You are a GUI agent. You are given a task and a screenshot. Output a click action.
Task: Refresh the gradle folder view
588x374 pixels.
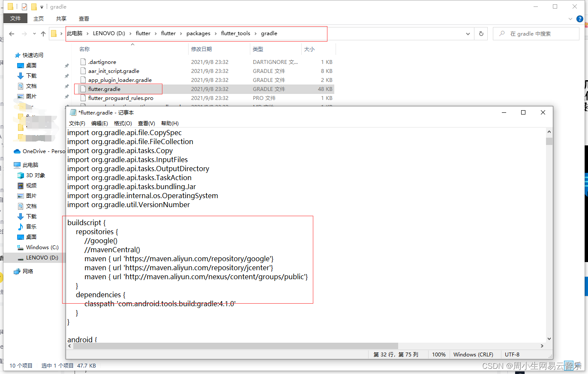pyautogui.click(x=481, y=33)
